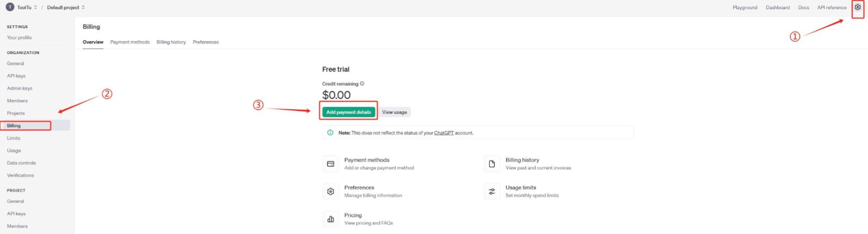This screenshot has height=234, width=868.
Task: Open Your profile in settings sidebar
Action: [19, 38]
